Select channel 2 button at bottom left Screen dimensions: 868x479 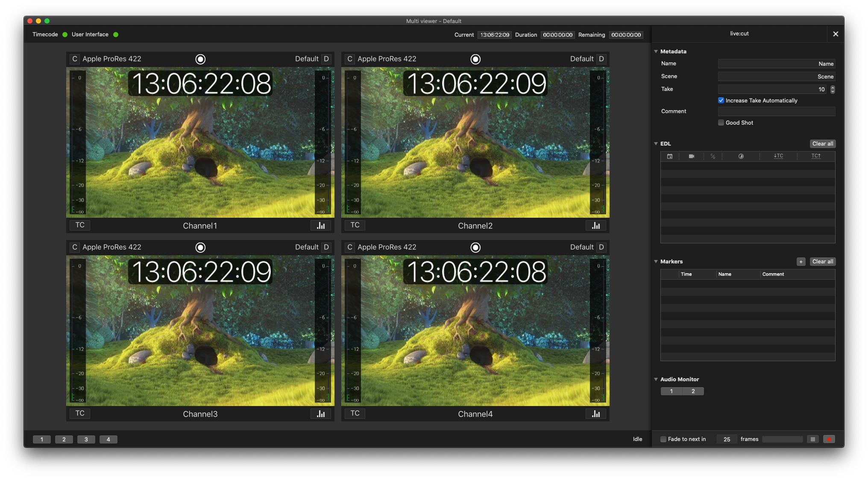[x=64, y=440]
